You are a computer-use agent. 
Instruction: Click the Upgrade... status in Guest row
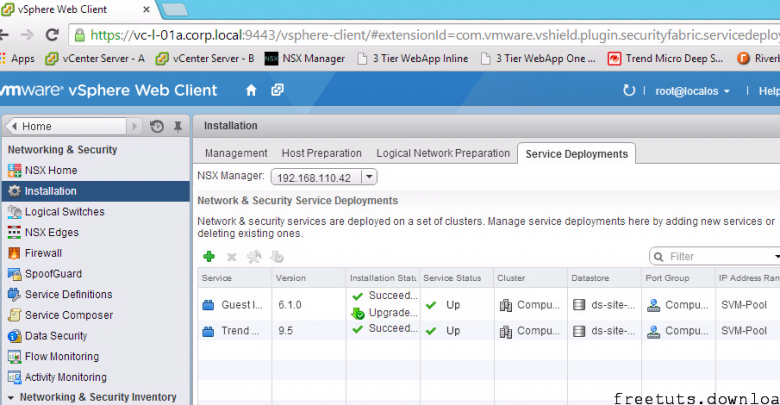(x=385, y=313)
